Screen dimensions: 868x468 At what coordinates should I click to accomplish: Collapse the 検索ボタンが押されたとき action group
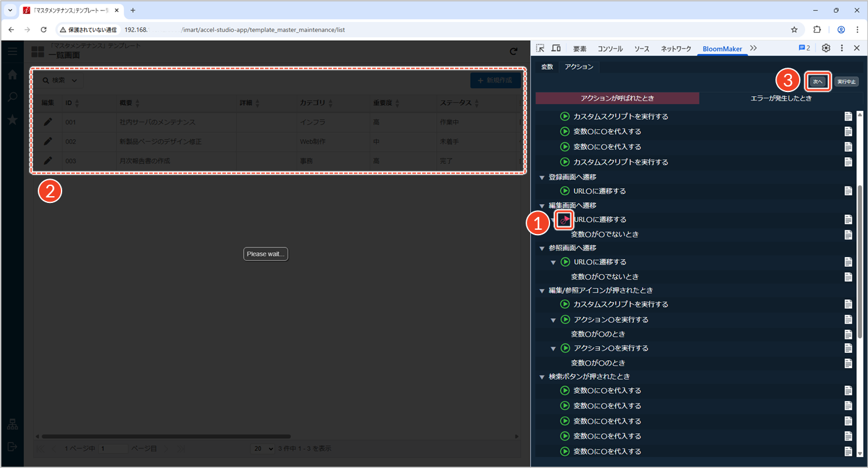coord(542,377)
